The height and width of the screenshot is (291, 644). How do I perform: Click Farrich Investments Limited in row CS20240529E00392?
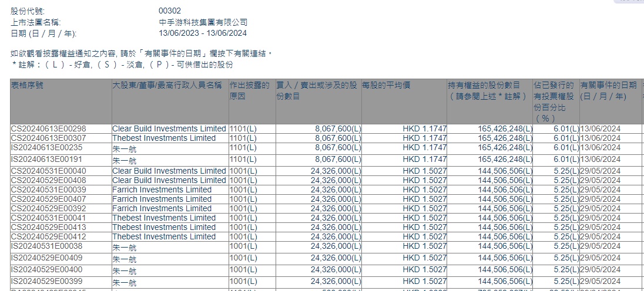click(x=162, y=209)
